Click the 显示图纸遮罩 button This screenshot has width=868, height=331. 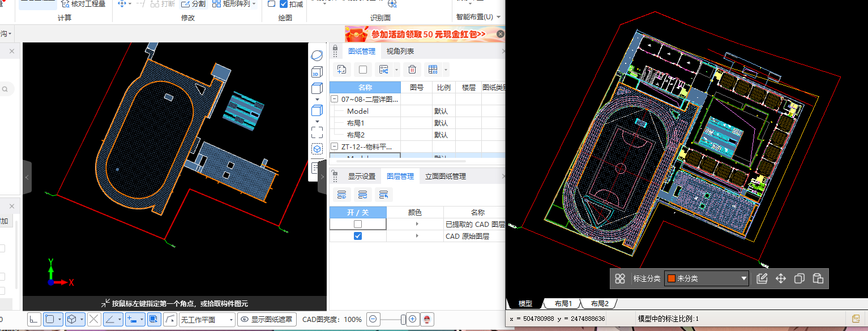tap(267, 320)
